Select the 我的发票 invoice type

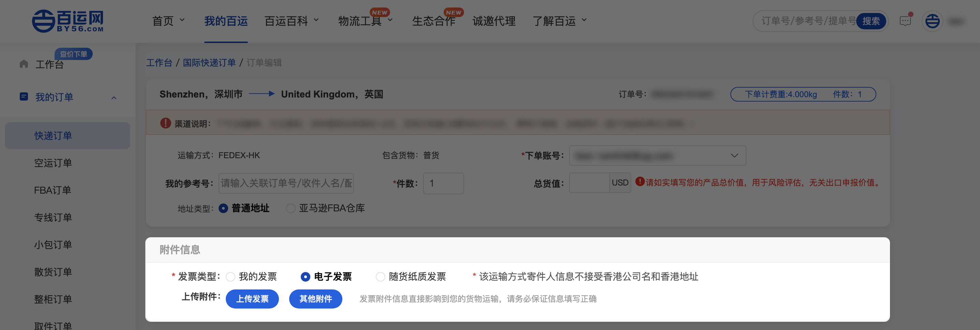(231, 277)
